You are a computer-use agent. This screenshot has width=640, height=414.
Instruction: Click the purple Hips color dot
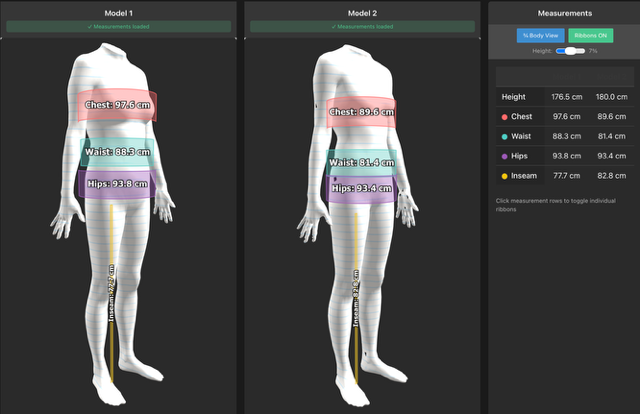[505, 156]
